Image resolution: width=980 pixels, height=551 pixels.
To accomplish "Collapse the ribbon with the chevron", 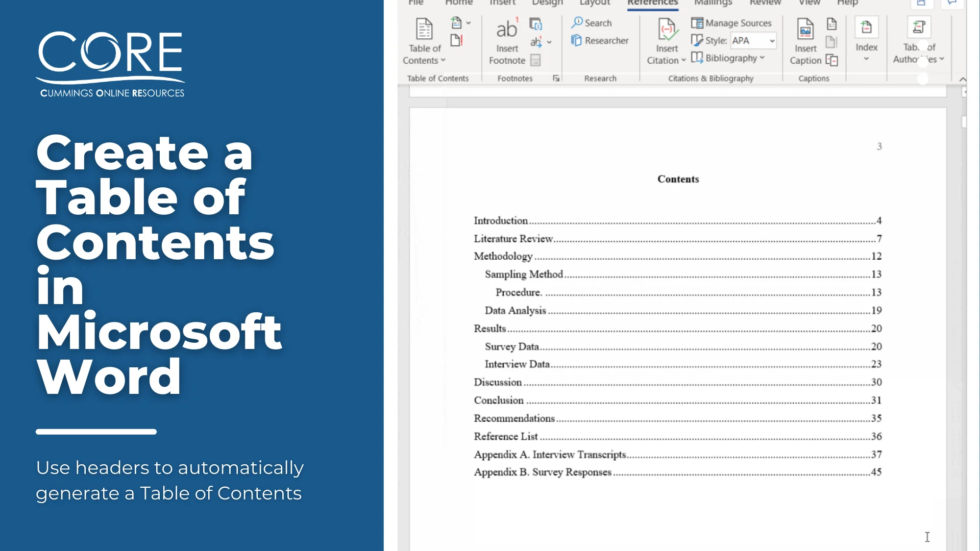I will [x=963, y=79].
